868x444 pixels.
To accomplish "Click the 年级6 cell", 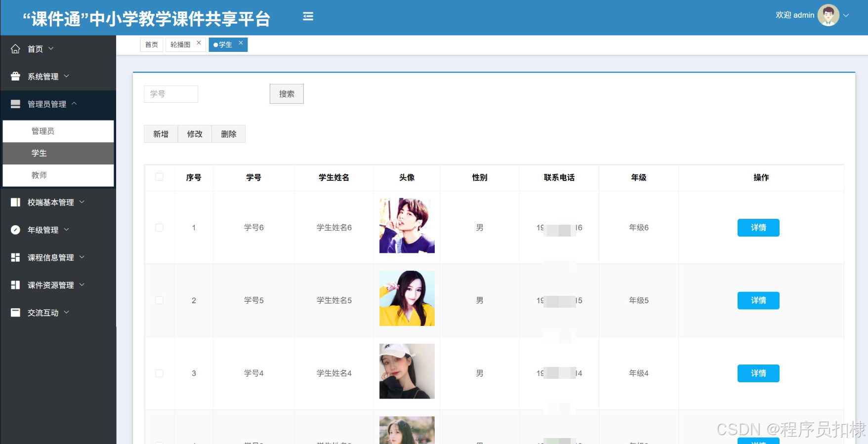I will tap(639, 228).
